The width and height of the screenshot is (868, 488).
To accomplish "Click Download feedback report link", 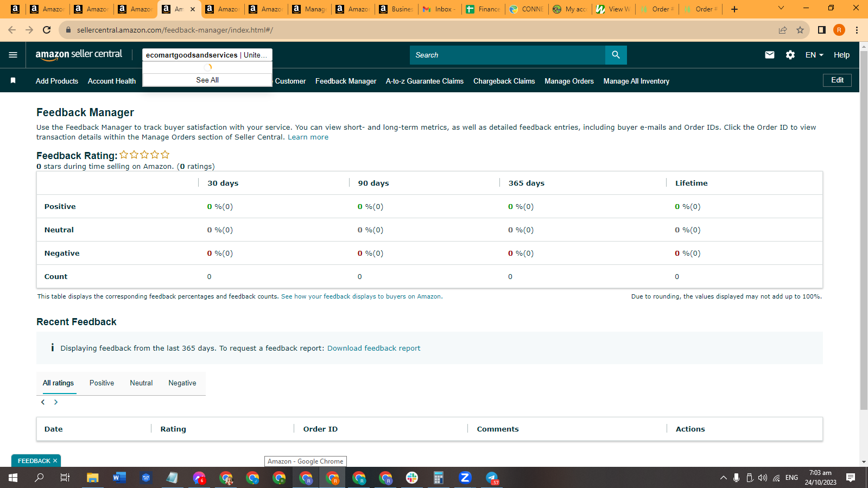I will [x=373, y=348].
